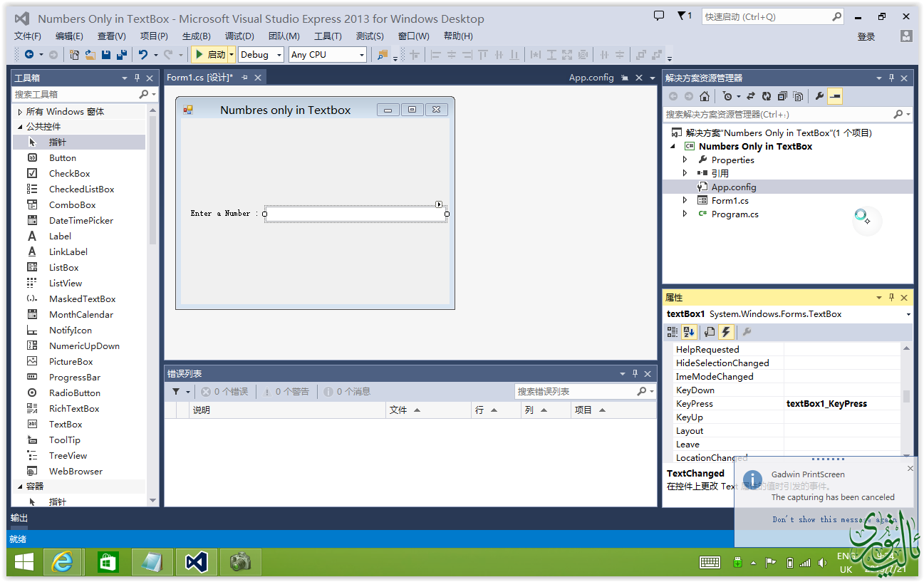The width and height of the screenshot is (924, 582).
Task: Toggle the warnings filter in Error List
Action: [286, 391]
